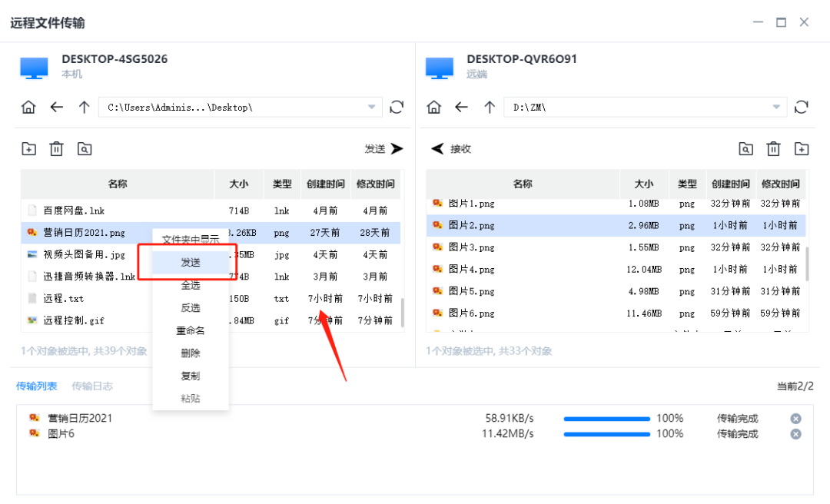
Task: Click the 接收 receive arrow button
Action: click(x=451, y=149)
